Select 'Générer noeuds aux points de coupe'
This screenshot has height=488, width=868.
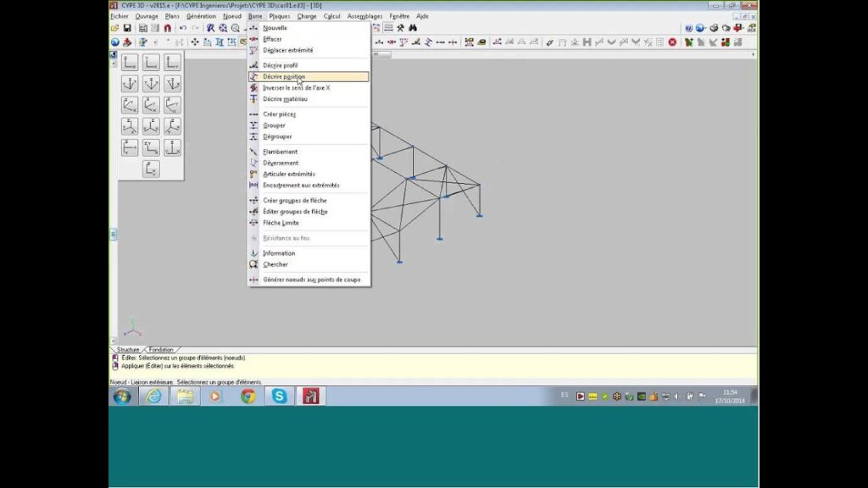(x=311, y=280)
